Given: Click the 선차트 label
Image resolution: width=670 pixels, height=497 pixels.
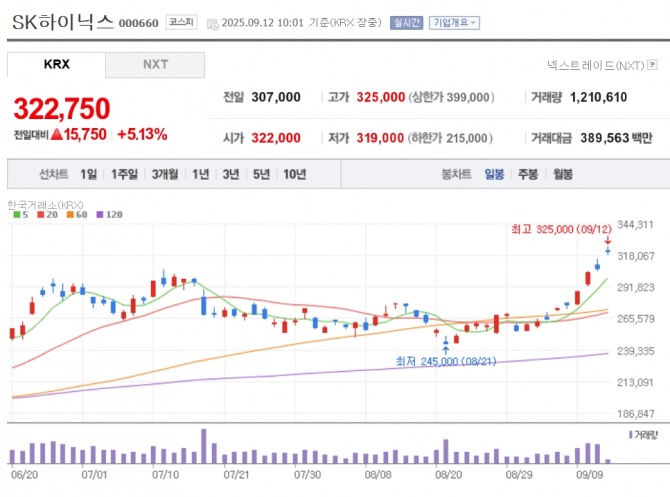Looking at the screenshot, I should [53, 174].
